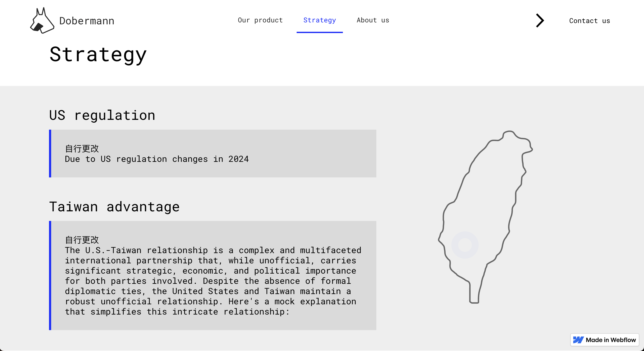Image resolution: width=644 pixels, height=351 pixels.
Task: Click the Dobermann dog logo icon
Action: point(42,20)
